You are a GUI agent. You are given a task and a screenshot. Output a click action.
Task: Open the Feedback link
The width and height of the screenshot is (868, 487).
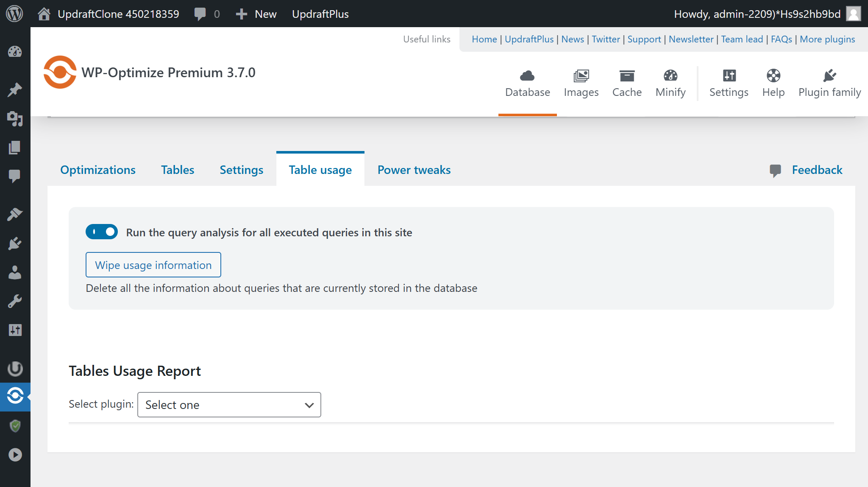(817, 170)
